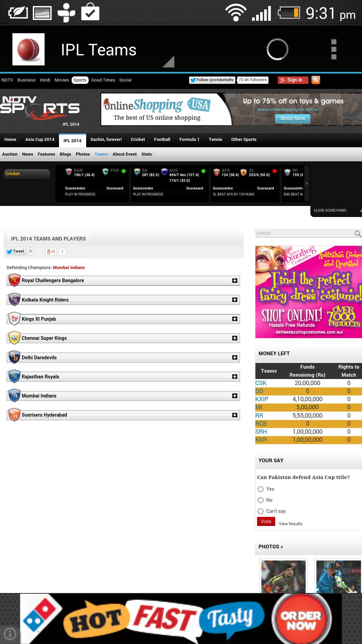The width and height of the screenshot is (362, 644).
Task: Open the Stats submenu link
Action: (146, 154)
